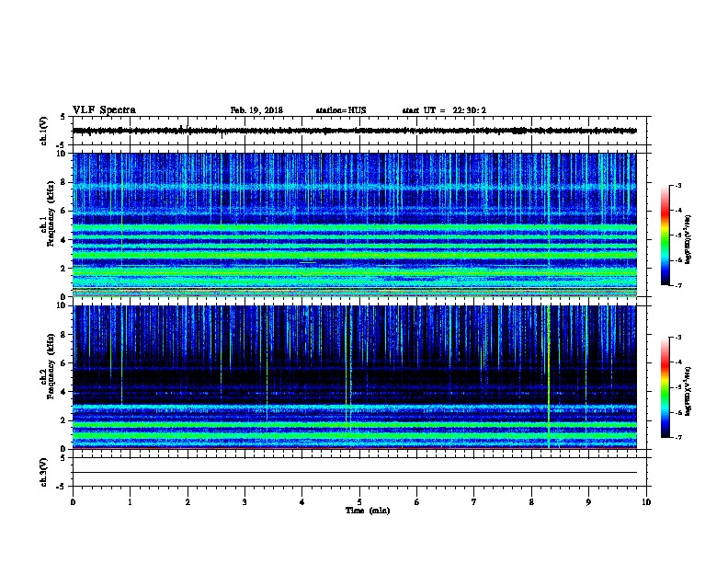Click inside the ch.1 spectrogram panel
This screenshot has height=563, width=728.
(x=355, y=224)
